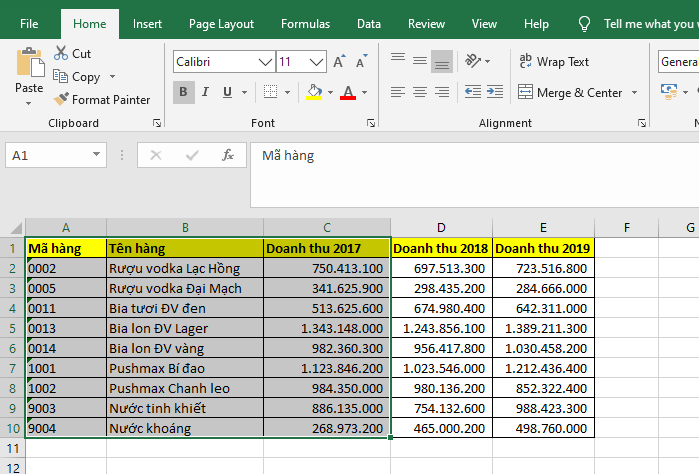Center-align text horizontally

[420, 92]
